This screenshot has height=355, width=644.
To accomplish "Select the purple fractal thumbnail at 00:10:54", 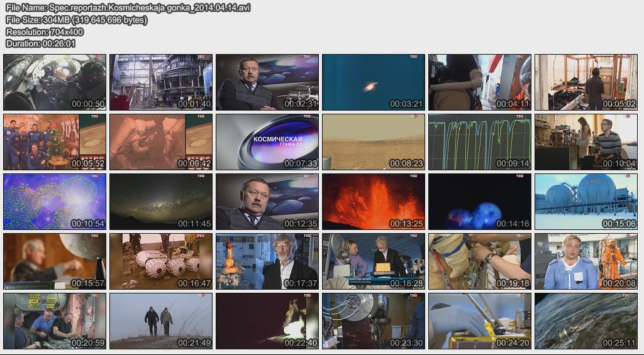I will click(55, 202).
